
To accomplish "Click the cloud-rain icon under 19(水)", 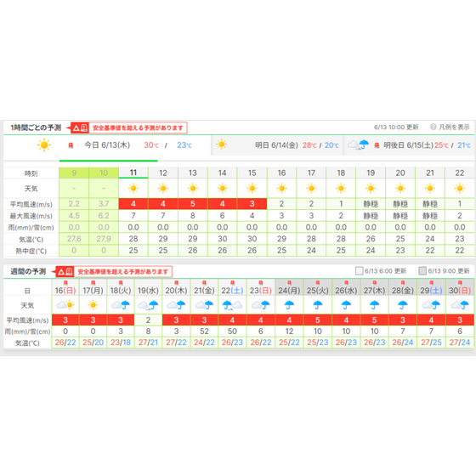I will click(x=148, y=305).
